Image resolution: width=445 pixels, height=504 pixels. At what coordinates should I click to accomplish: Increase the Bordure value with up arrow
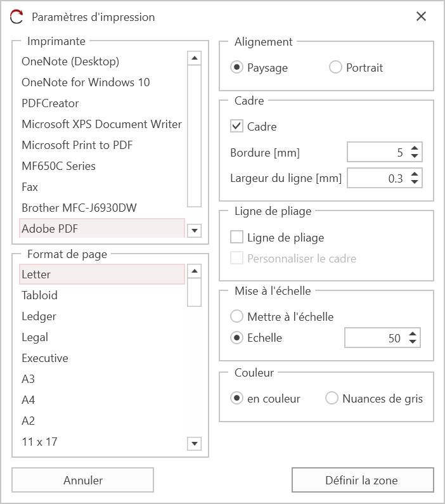(x=414, y=148)
